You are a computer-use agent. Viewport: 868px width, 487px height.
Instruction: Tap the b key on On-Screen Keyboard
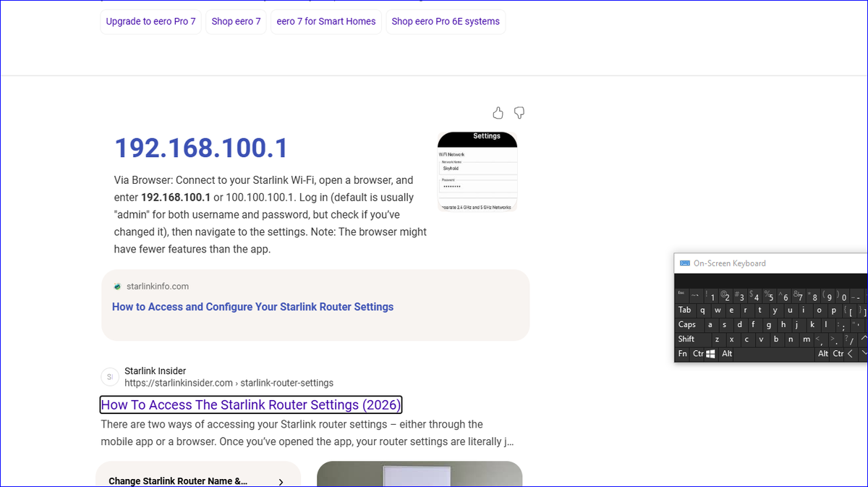(x=776, y=339)
